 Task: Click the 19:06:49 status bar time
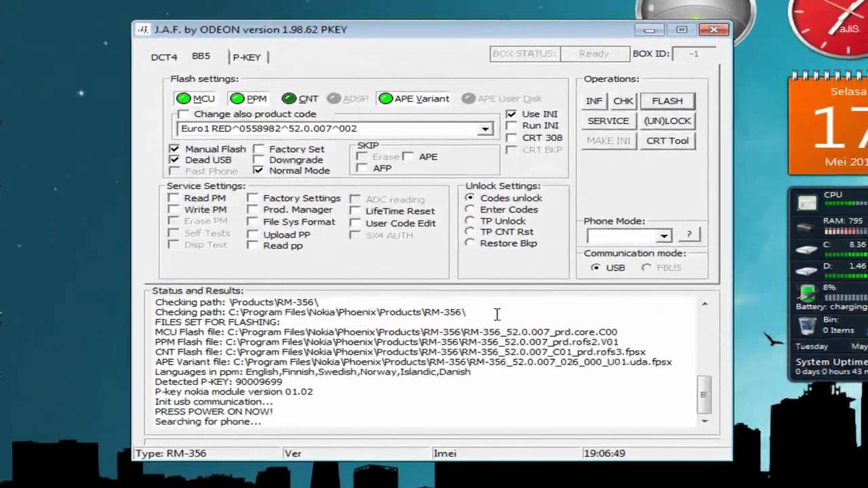604,453
